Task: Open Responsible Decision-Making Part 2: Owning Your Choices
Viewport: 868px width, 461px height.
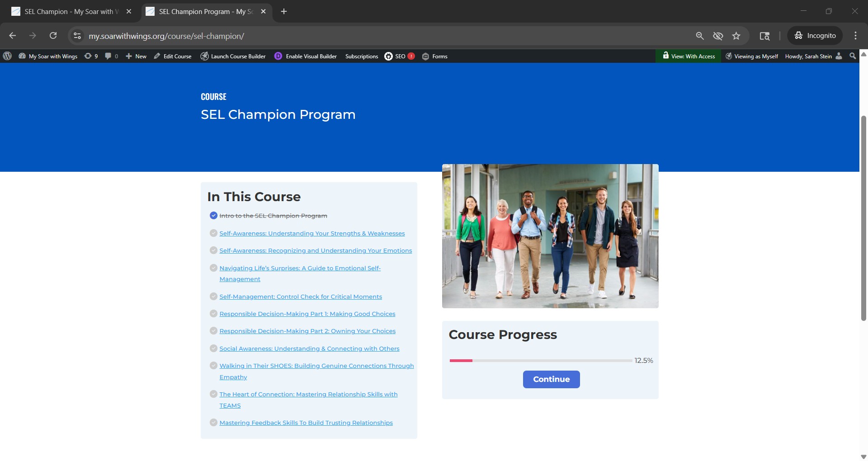Action: (307, 331)
